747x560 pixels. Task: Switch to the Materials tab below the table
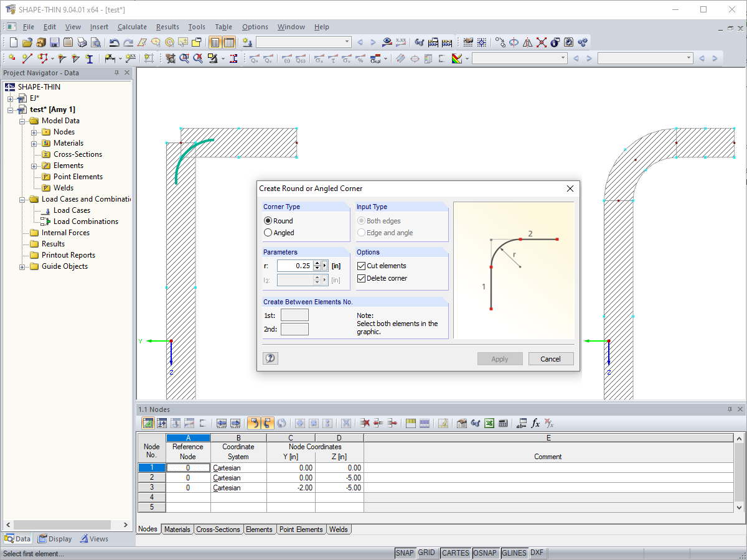coord(177,530)
